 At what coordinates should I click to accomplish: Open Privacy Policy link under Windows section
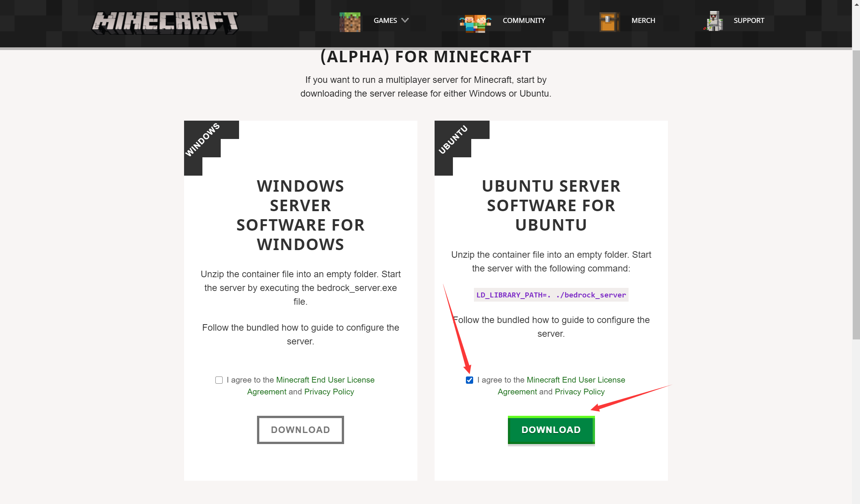329,392
